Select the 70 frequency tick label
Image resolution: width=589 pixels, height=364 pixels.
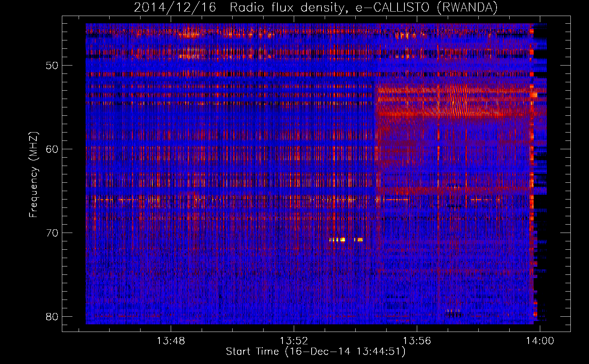click(52, 233)
